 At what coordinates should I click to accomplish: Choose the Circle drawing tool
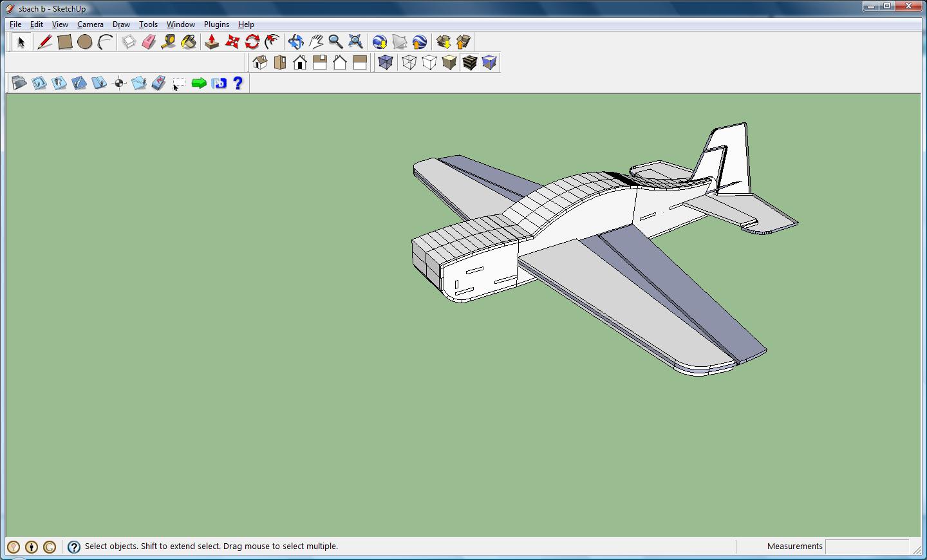click(x=84, y=42)
